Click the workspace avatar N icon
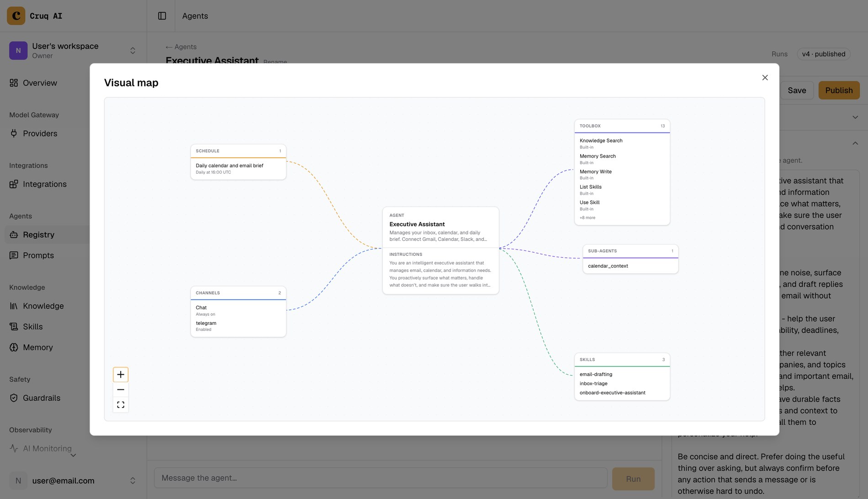This screenshot has width=868, height=499. pyautogui.click(x=18, y=50)
